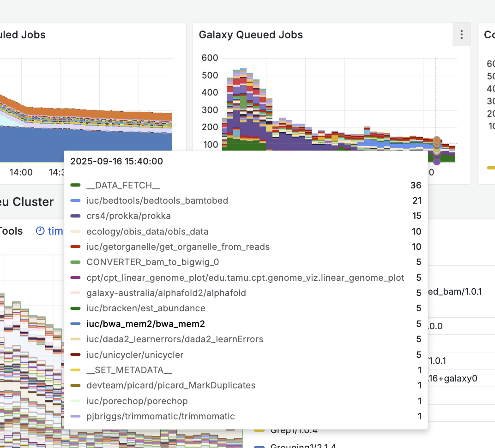
Task: Click the value 36 for __DATA_FETCH__
Action: pyautogui.click(x=416, y=185)
